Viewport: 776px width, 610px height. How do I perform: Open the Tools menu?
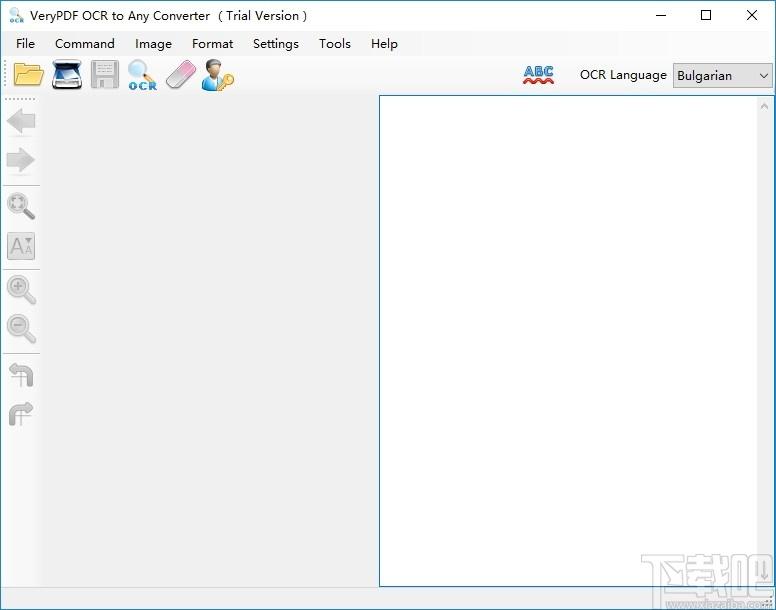click(335, 44)
